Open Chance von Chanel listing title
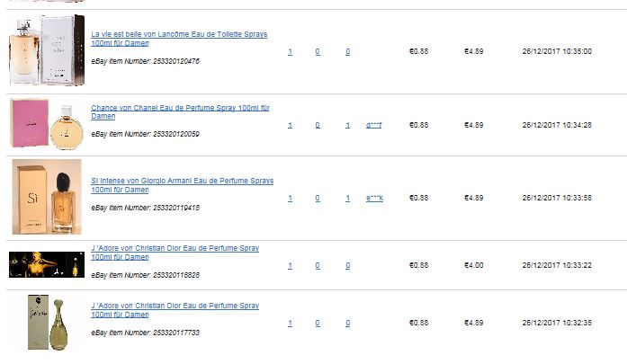The image size is (627, 364). 180,111
